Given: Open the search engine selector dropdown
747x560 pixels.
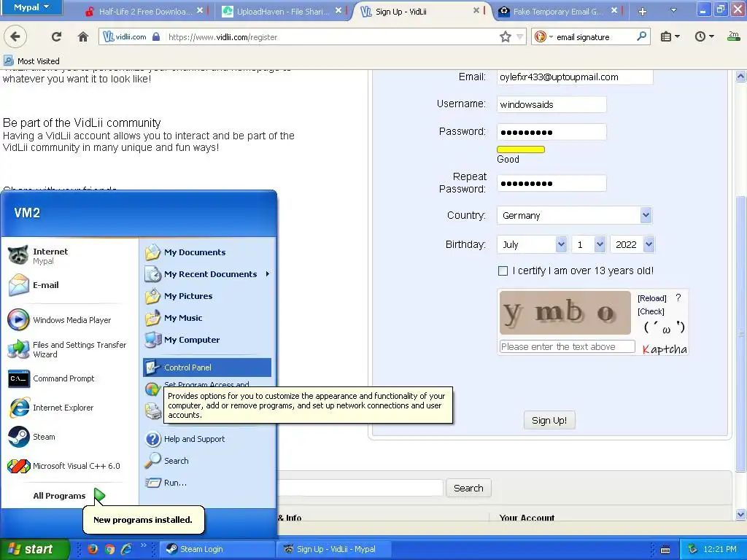Looking at the screenshot, I should (543, 36).
